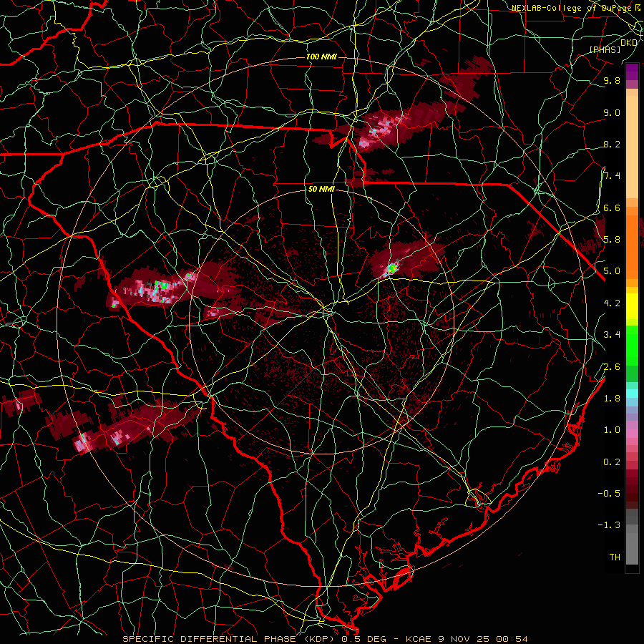Click the 9.0 value on the color scale
Screen dimensions: 644x644
coord(612,112)
